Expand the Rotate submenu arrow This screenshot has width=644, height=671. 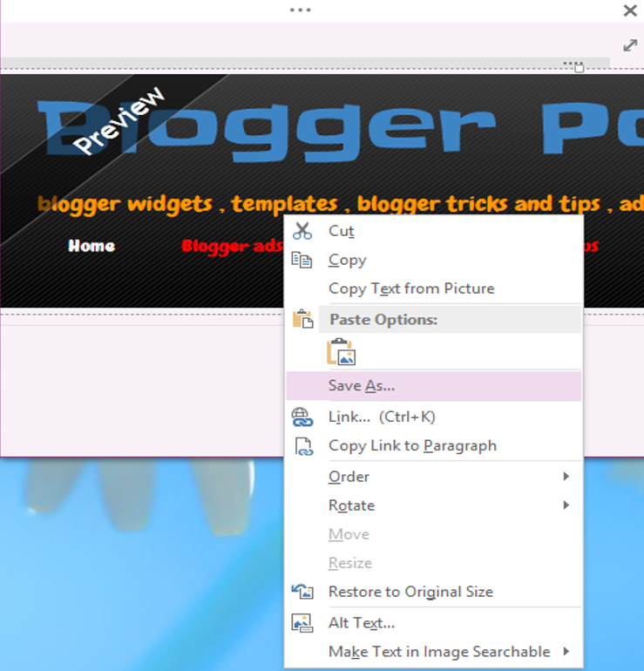click(x=566, y=505)
